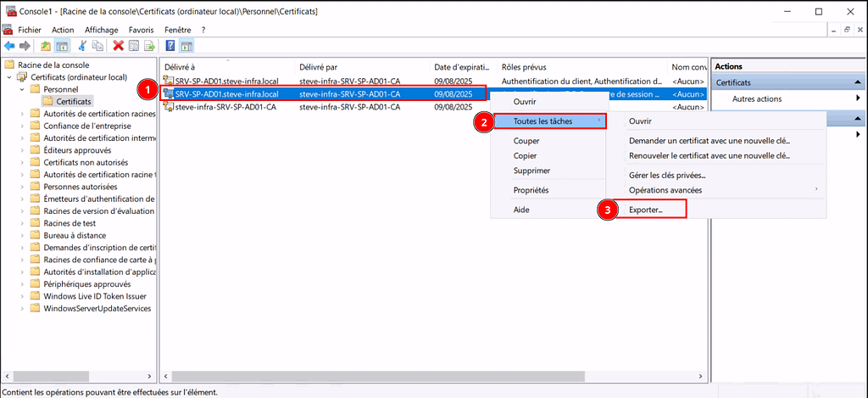The width and height of the screenshot is (868, 398).
Task: Open Help with the blue question mark icon
Action: (171, 46)
